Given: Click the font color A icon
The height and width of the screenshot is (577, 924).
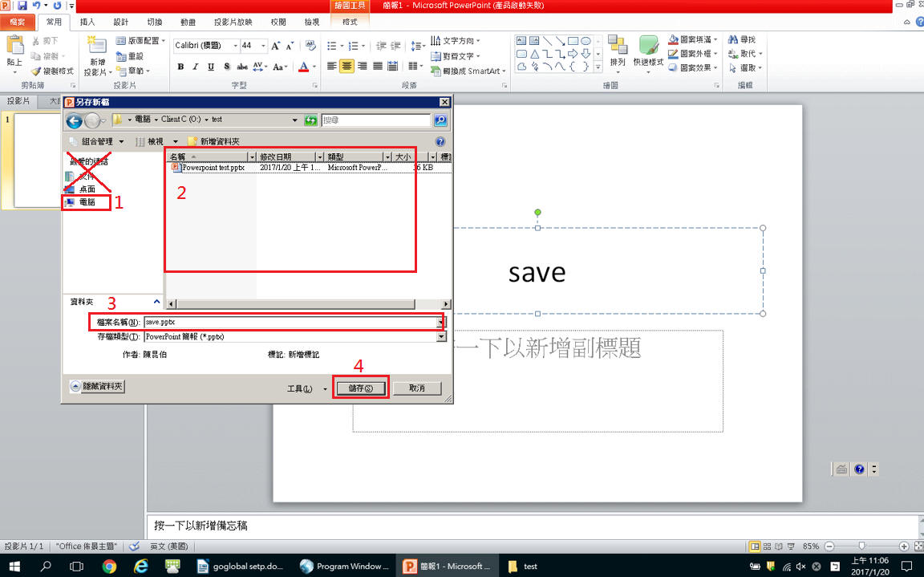Looking at the screenshot, I should (x=303, y=67).
